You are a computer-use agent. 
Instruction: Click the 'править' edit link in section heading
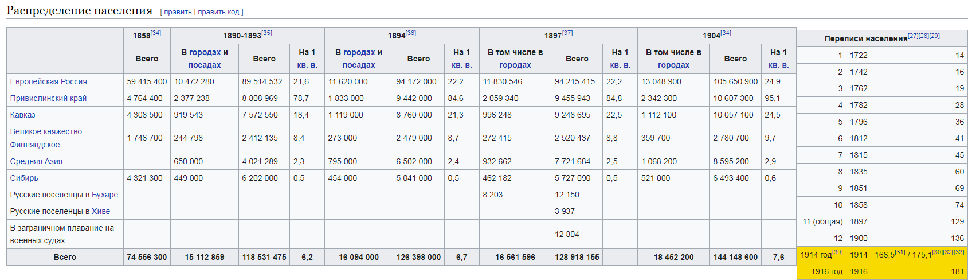tap(178, 12)
